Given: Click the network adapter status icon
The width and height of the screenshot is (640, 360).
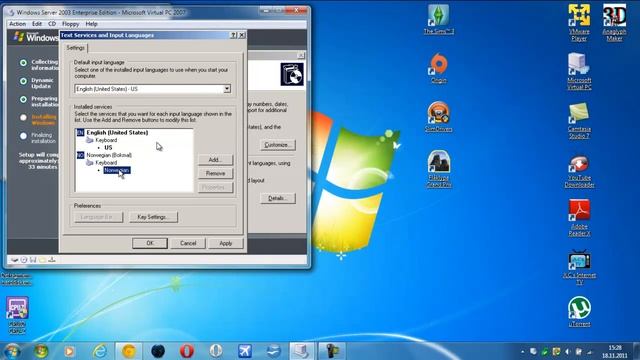Looking at the screenshot, I should pyautogui.click(x=52, y=260).
